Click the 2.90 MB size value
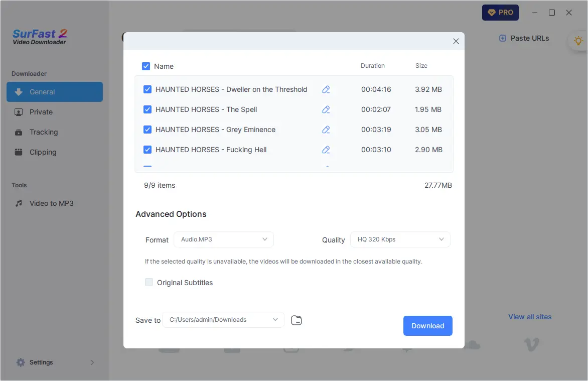The height and width of the screenshot is (381, 588). click(428, 150)
